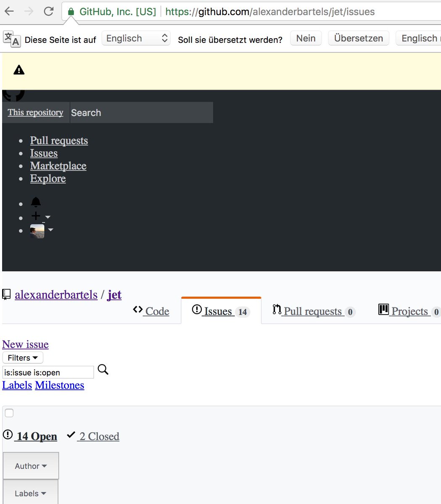
Task: Click the repository book icon
Action: 6,294
